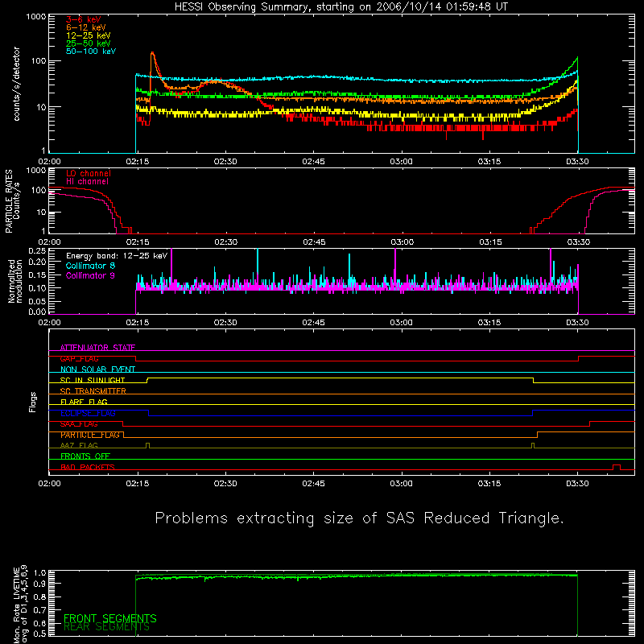
Task: Click the PARTICLE_FLAG label
Action: point(90,435)
